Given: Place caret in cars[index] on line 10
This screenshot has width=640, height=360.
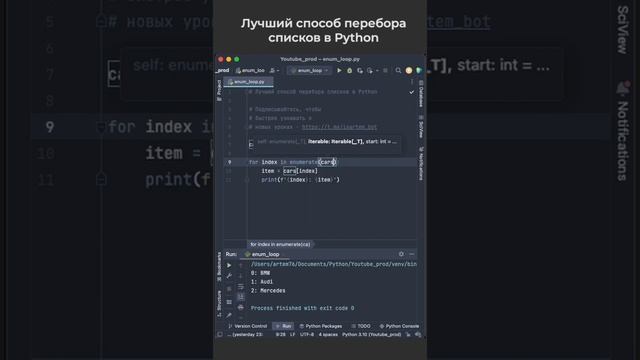Looking at the screenshot, I should [x=300, y=171].
